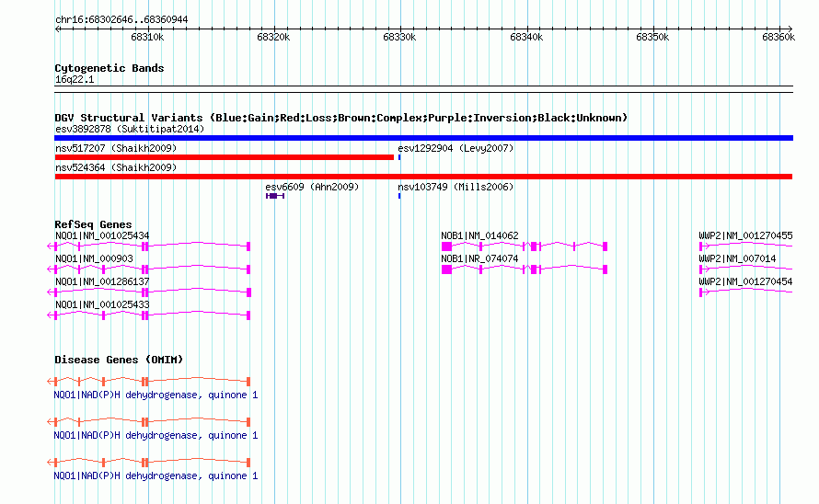Click the first OMIM NQO1 disease gene label
The height and width of the screenshot is (504, 819).
[156, 395]
